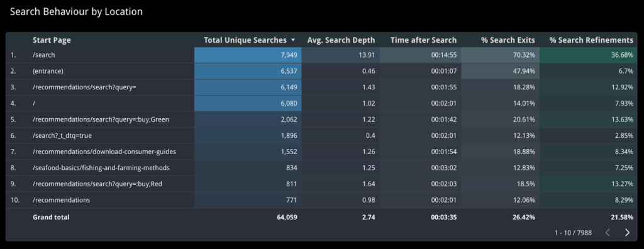Click the 36.68% refinements cell
The image size is (644, 249).
tap(589, 55)
